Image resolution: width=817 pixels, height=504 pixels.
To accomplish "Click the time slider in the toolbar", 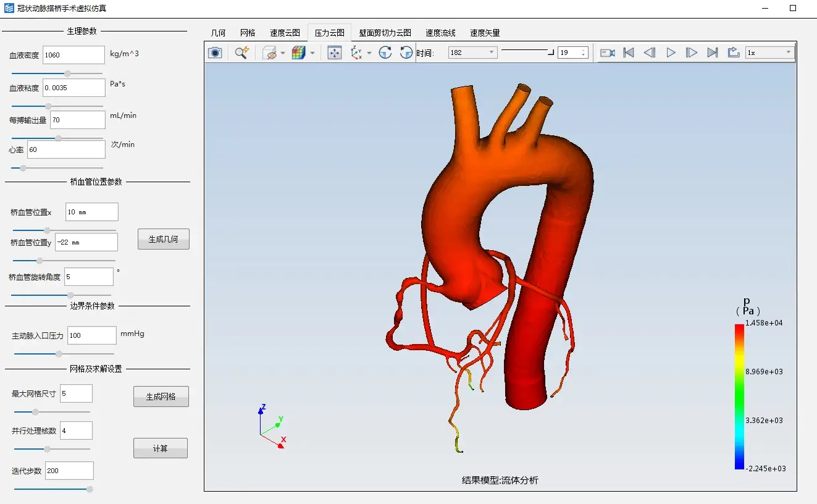I will click(x=527, y=53).
